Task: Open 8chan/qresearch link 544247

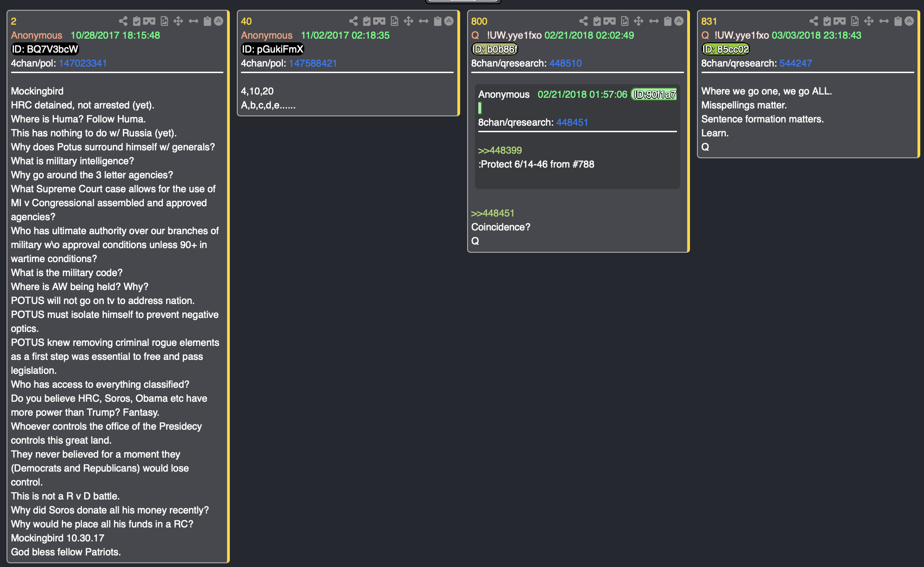Action: pyautogui.click(x=796, y=63)
